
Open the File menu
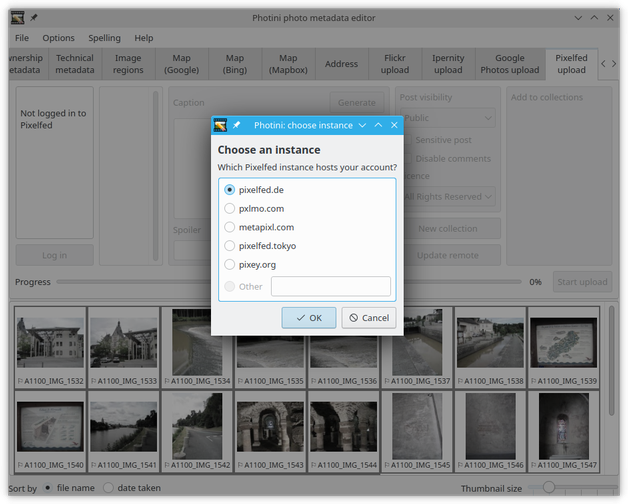pyautogui.click(x=22, y=38)
